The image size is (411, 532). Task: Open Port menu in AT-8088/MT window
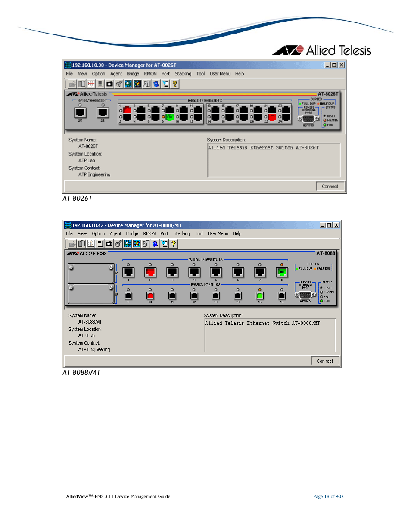(x=165, y=233)
